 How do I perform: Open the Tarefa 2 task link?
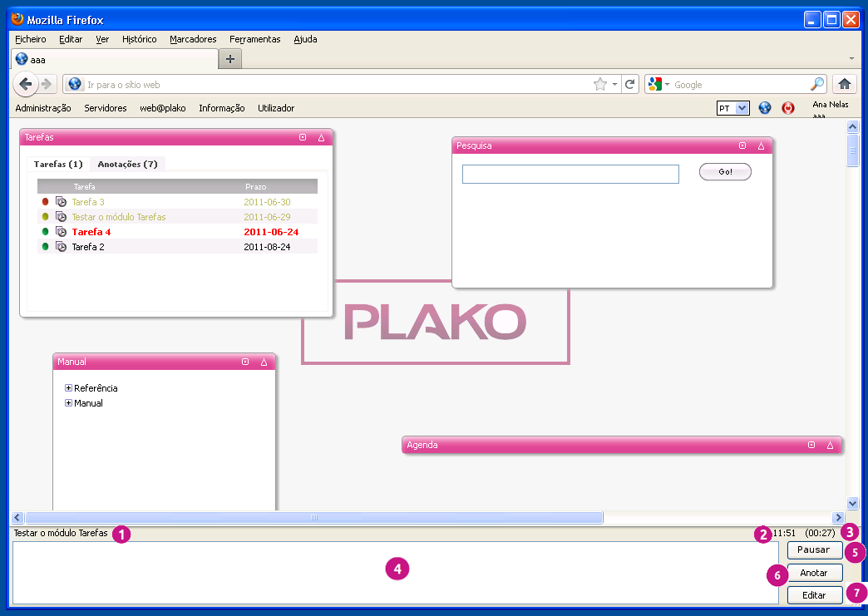88,247
